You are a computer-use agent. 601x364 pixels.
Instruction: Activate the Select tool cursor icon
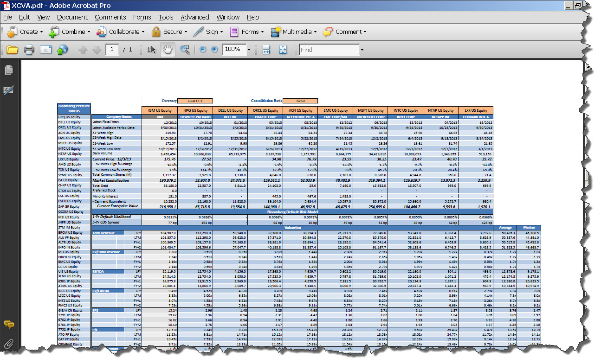click(x=151, y=50)
